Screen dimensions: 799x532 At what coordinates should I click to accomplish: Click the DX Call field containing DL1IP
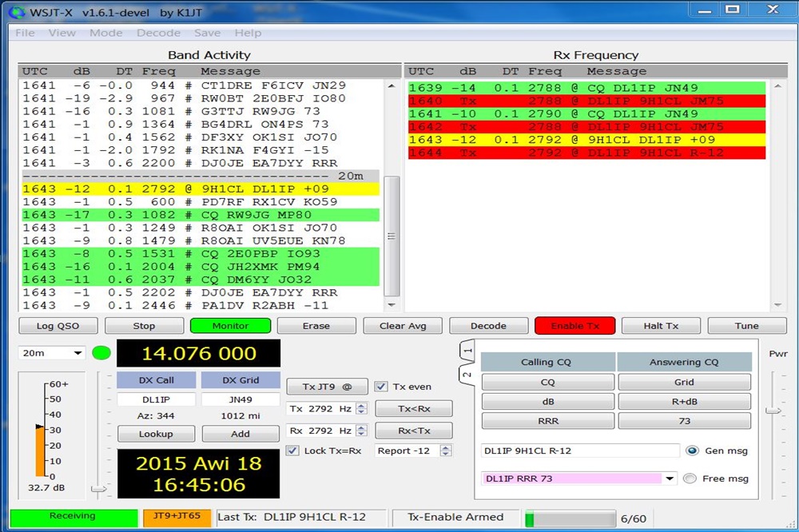coord(155,399)
